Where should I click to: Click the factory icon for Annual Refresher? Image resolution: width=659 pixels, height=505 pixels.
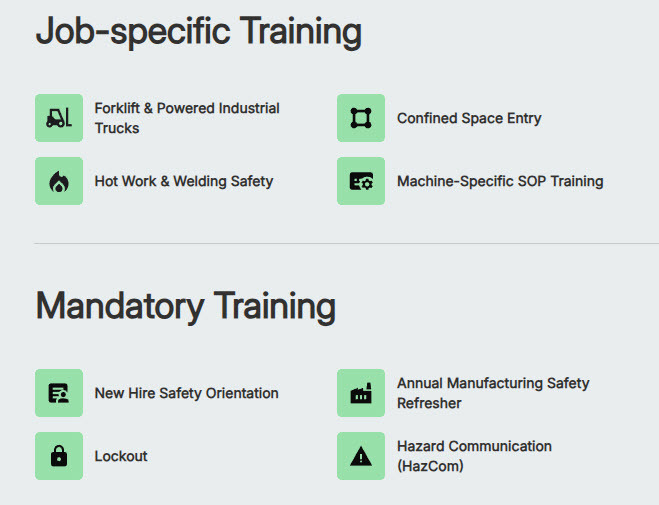tap(361, 393)
